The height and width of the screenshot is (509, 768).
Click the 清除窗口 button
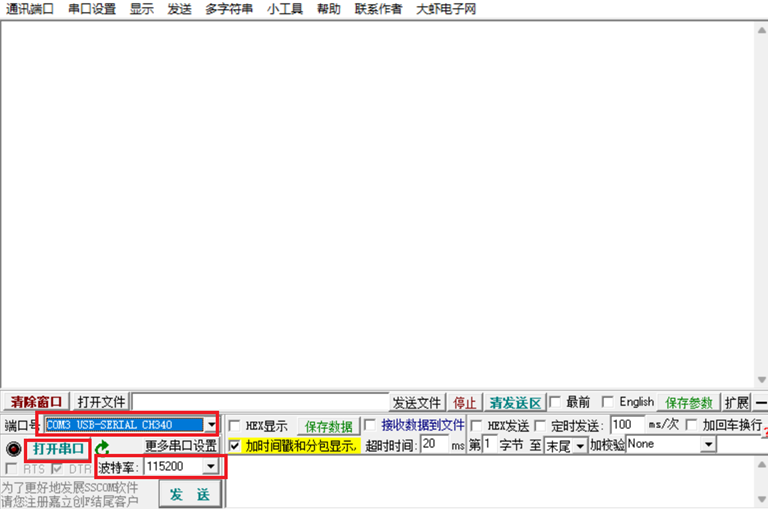36,402
